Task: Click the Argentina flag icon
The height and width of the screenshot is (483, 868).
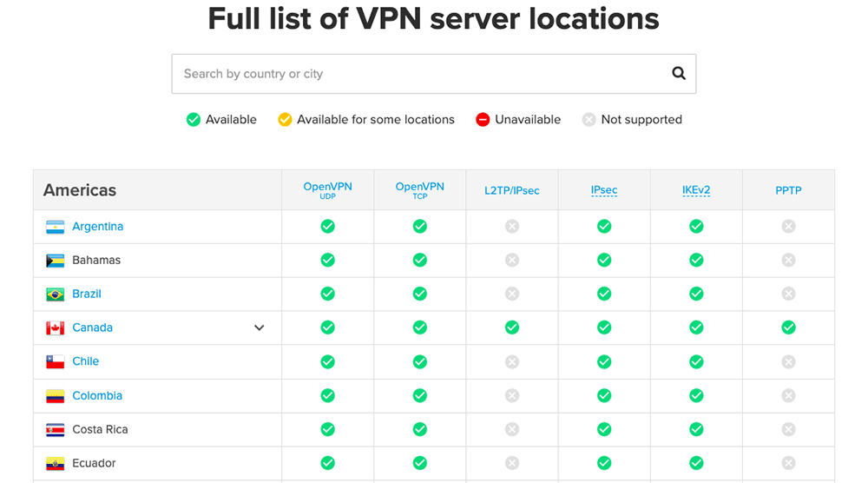Action: click(56, 227)
